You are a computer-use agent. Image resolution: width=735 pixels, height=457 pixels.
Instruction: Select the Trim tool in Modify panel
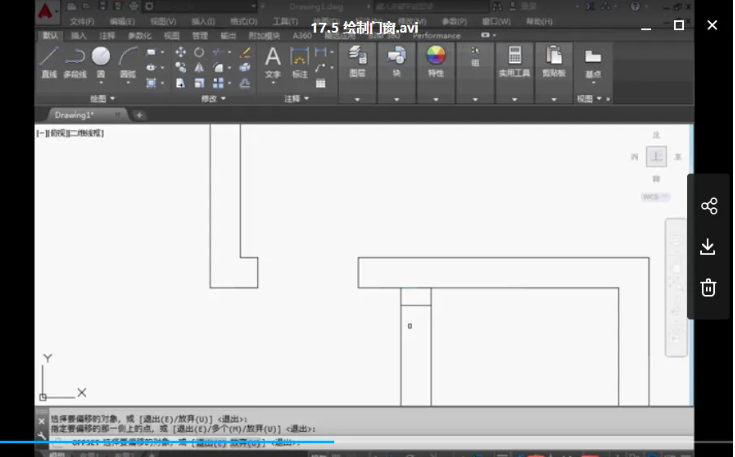tap(218, 52)
